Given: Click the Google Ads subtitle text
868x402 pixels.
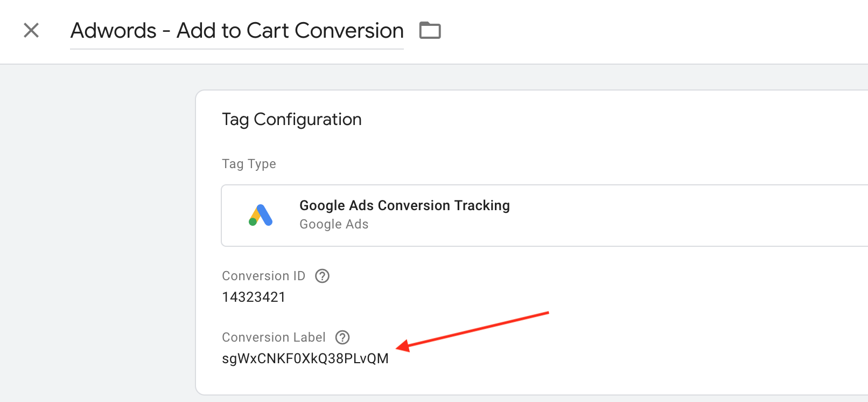Looking at the screenshot, I should (334, 224).
